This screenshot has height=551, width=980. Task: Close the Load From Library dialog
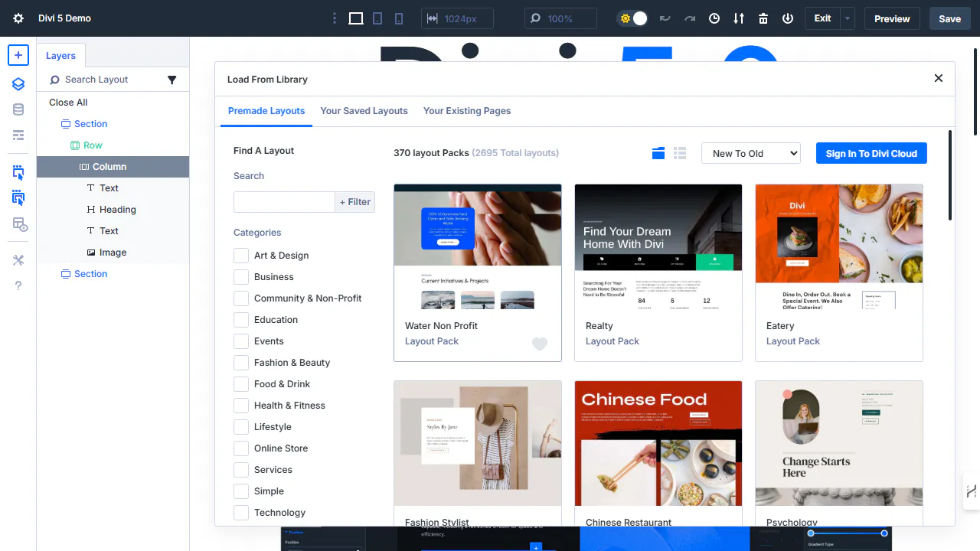click(x=939, y=78)
